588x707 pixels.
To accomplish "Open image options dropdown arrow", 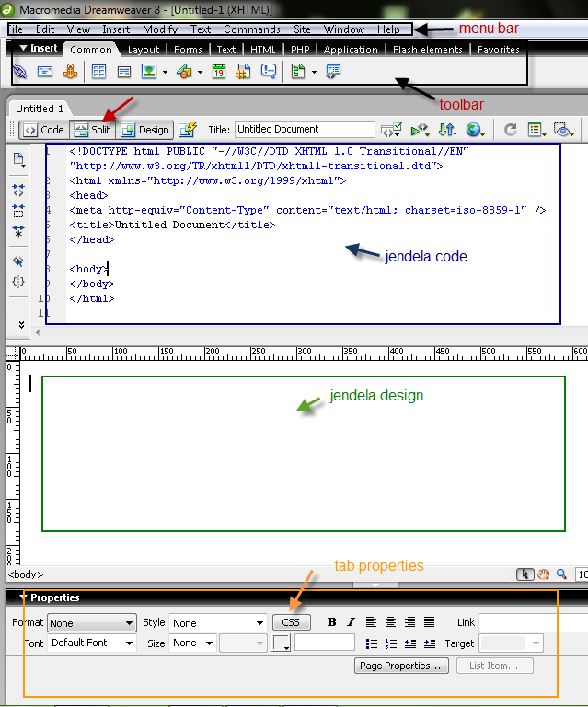I will click(165, 72).
